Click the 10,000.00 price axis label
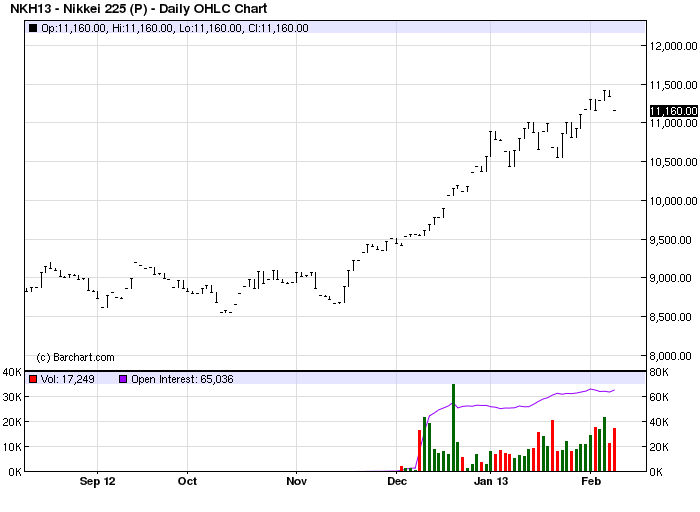 coord(674,201)
